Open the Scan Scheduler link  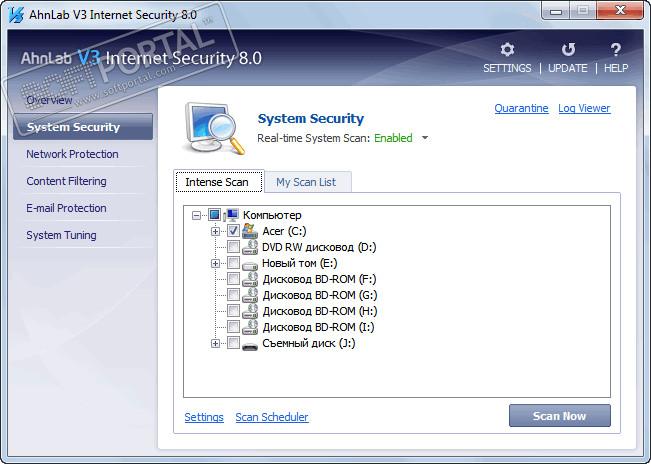tap(272, 417)
